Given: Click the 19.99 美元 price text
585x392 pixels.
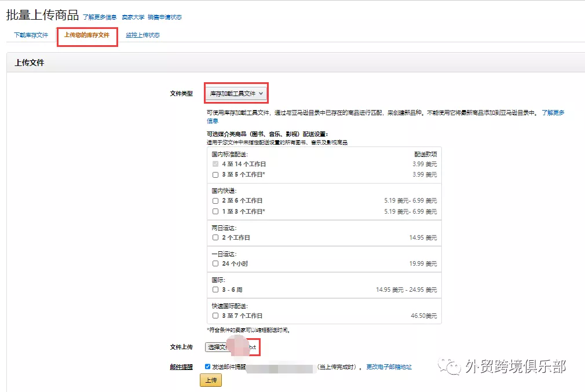Looking at the screenshot, I should pyautogui.click(x=423, y=263).
